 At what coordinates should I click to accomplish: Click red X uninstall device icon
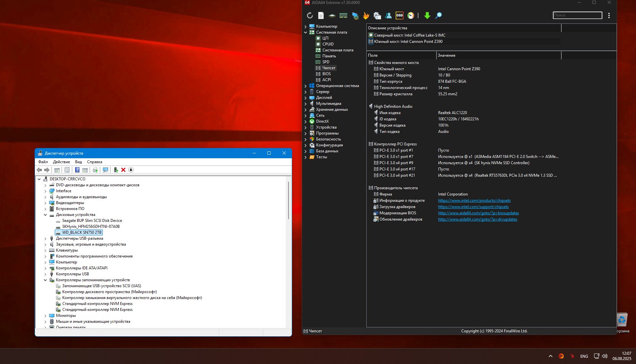tap(123, 170)
